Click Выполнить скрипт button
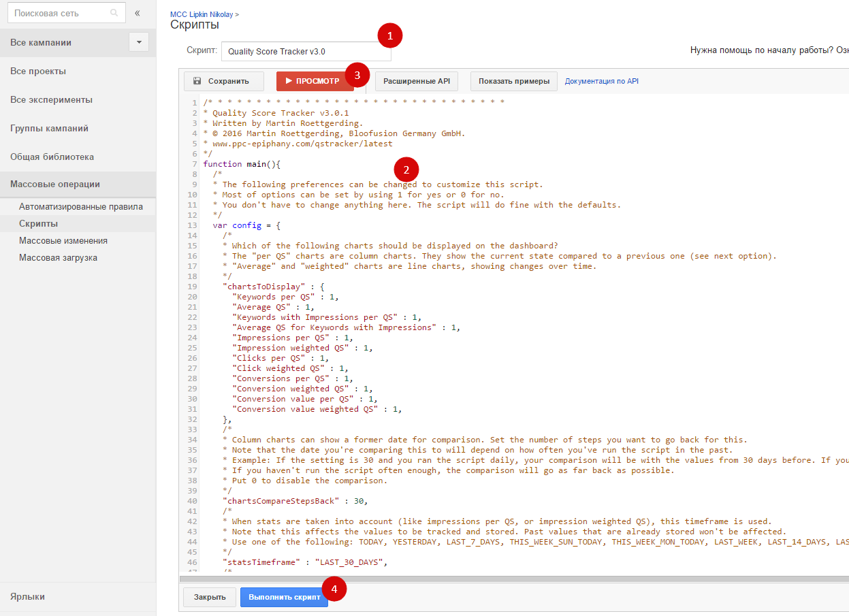 284,597
